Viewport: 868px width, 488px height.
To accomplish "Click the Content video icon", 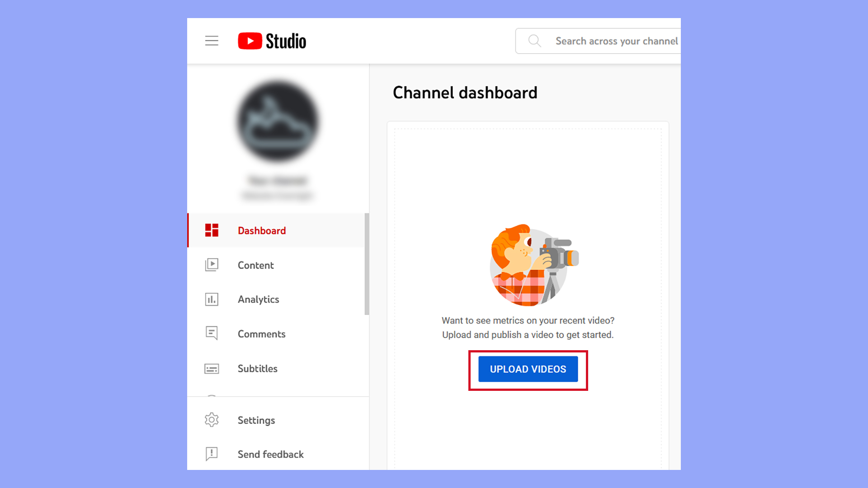I will tap(212, 265).
